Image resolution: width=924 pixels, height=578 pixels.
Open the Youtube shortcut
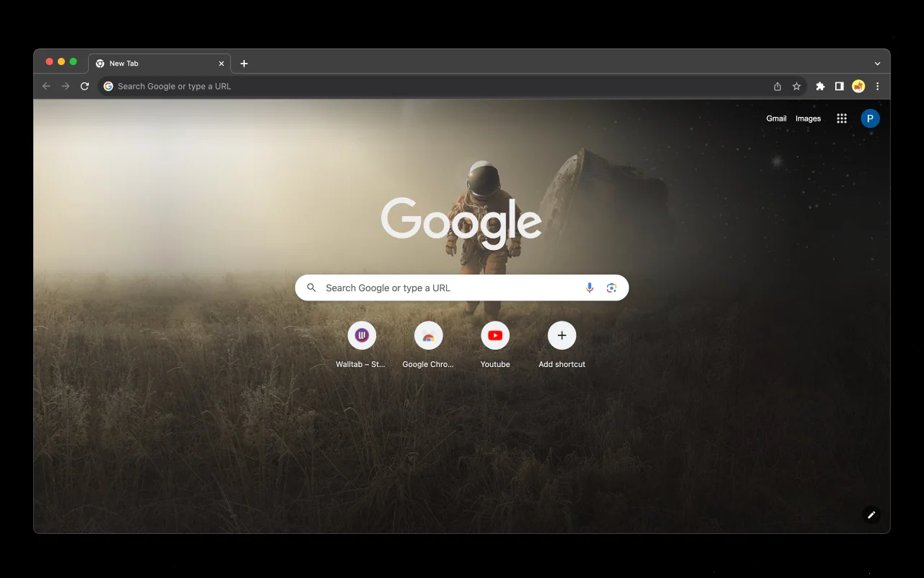[495, 345]
